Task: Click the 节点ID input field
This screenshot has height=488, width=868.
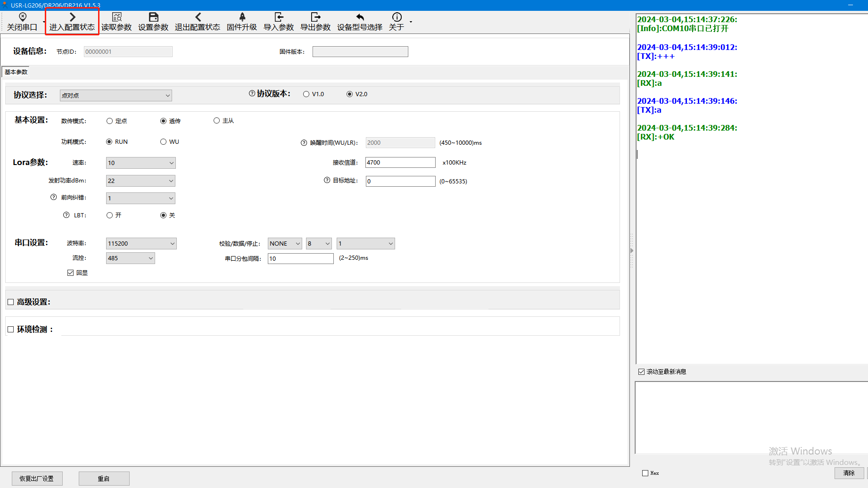Action: pos(128,52)
